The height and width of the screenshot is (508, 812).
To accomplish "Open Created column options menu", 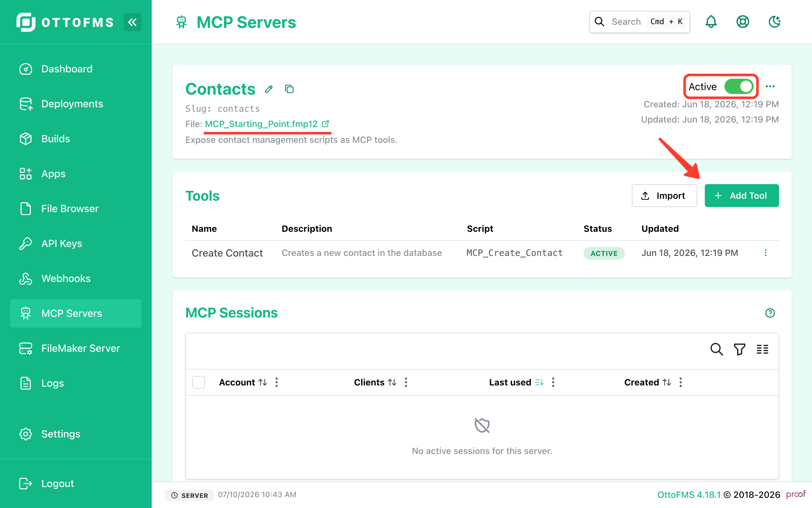I will click(x=680, y=382).
